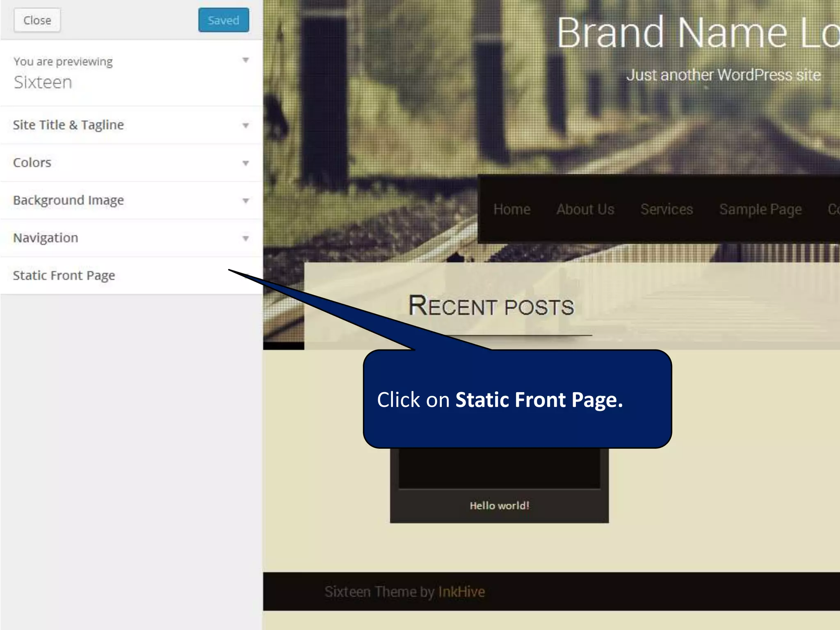Expand the 'You are previewing' section arrow
The height and width of the screenshot is (630, 840).
(x=246, y=60)
